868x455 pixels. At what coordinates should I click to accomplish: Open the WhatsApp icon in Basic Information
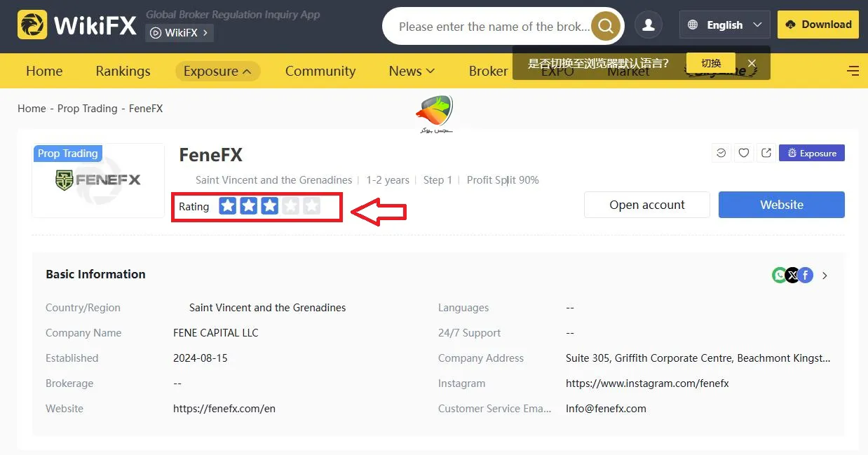(778, 275)
